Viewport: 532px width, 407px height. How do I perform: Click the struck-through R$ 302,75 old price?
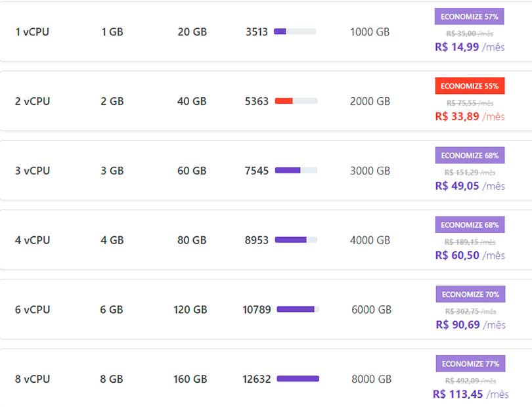click(x=470, y=311)
